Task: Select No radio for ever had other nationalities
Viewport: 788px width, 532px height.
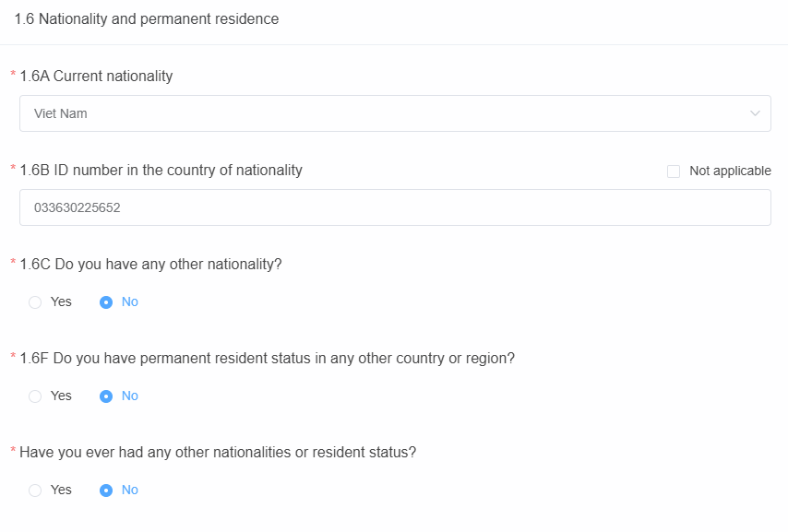Action: [x=106, y=491]
